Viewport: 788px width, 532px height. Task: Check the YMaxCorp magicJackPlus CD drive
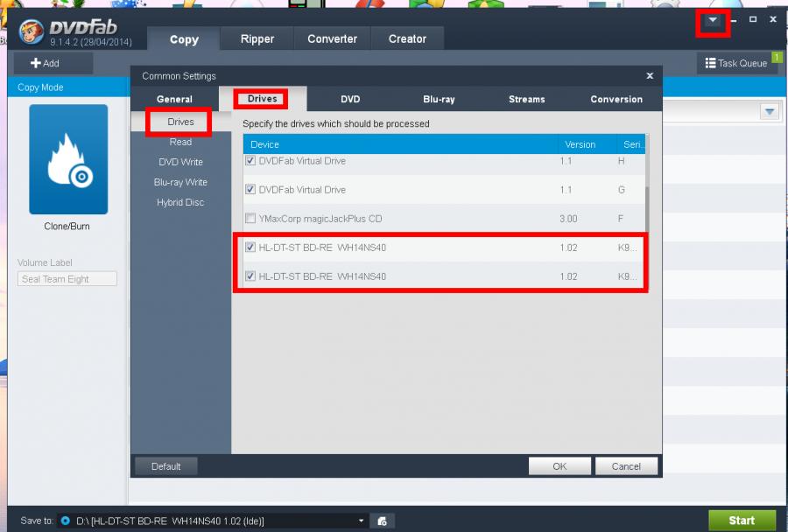(x=250, y=218)
